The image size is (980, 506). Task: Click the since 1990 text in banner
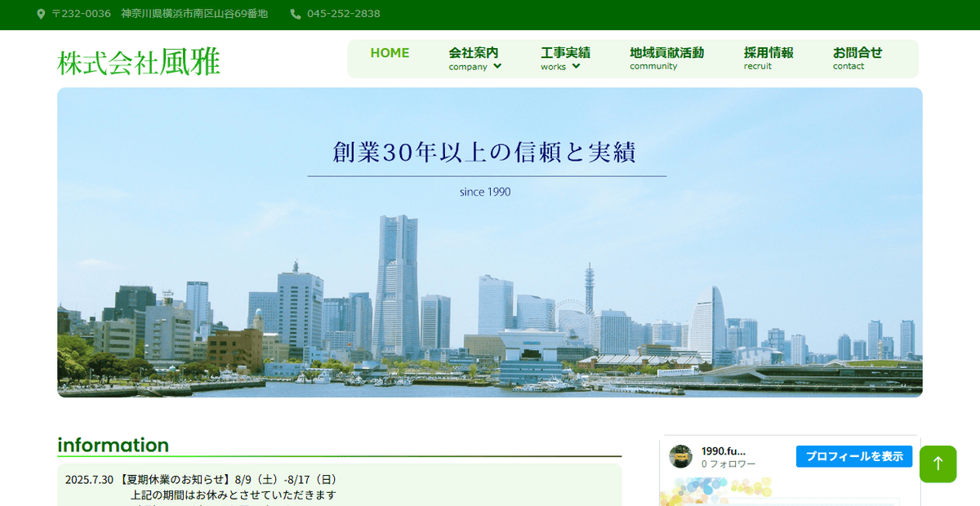coord(484,192)
